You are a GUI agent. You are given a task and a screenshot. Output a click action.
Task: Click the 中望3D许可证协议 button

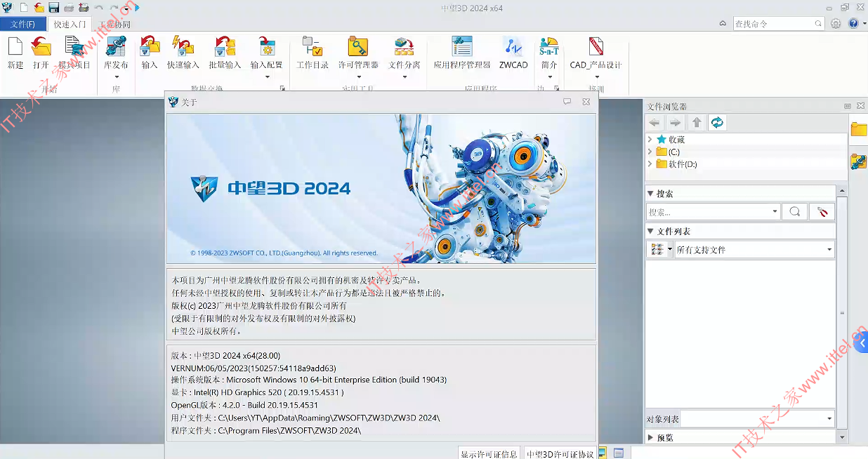click(x=560, y=453)
